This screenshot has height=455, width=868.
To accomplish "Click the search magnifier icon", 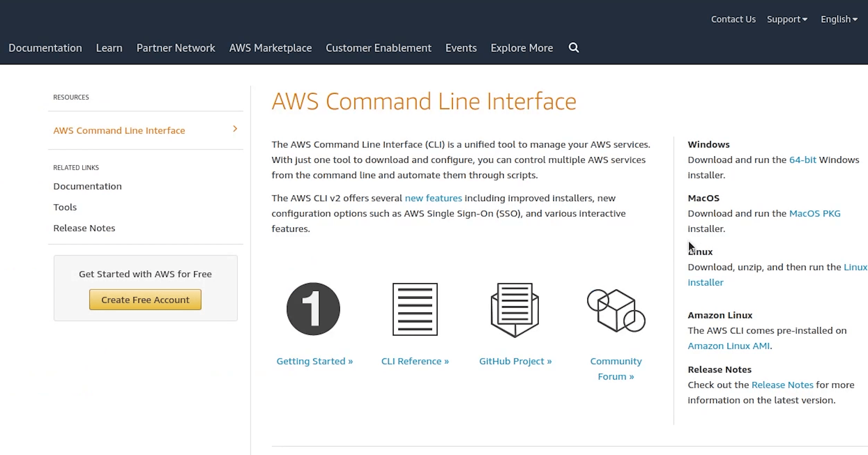I will (573, 47).
